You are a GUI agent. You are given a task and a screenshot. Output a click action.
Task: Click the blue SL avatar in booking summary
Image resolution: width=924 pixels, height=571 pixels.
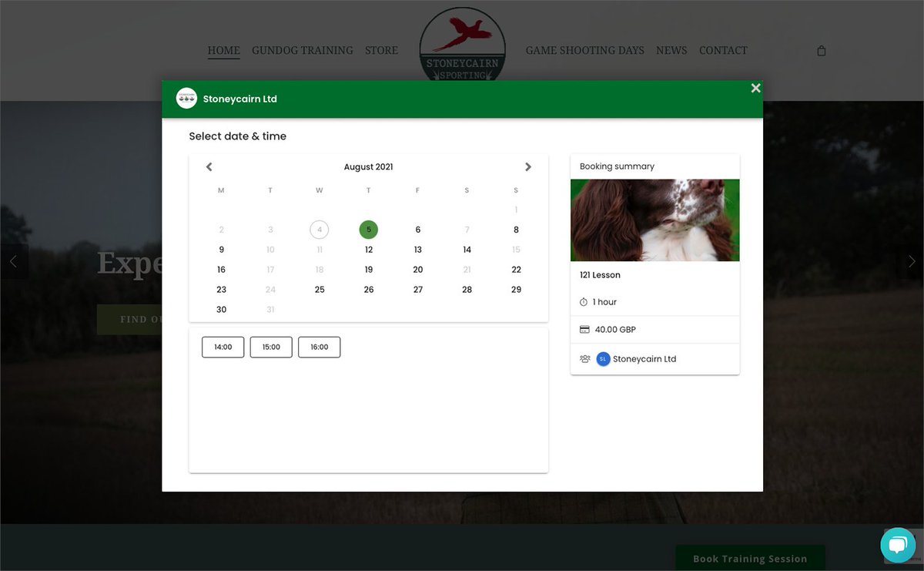click(x=603, y=359)
